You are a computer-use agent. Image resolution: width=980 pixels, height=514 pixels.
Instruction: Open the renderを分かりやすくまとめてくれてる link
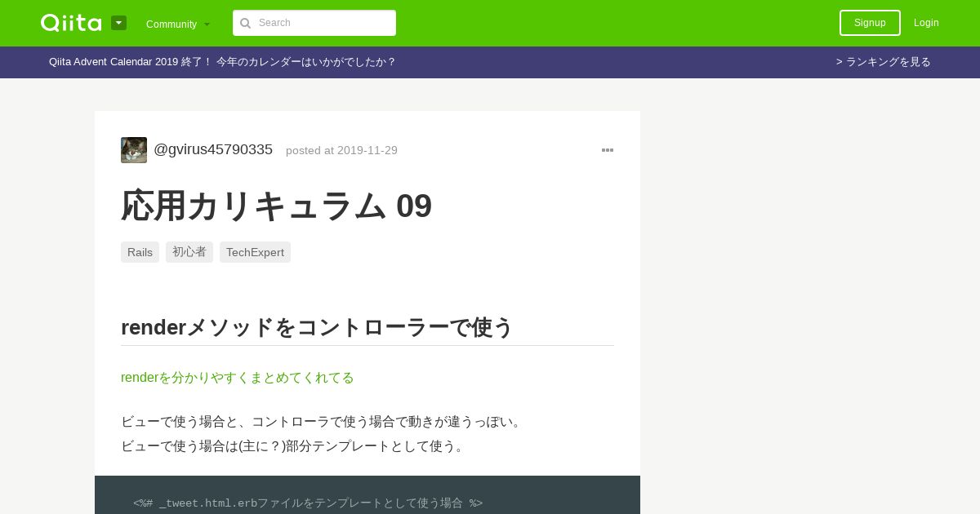pos(238,378)
